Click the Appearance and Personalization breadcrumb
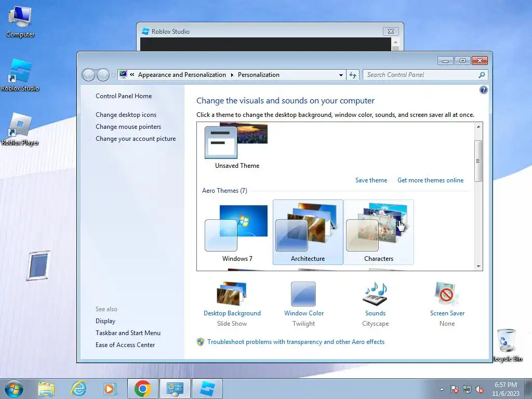 [182, 75]
